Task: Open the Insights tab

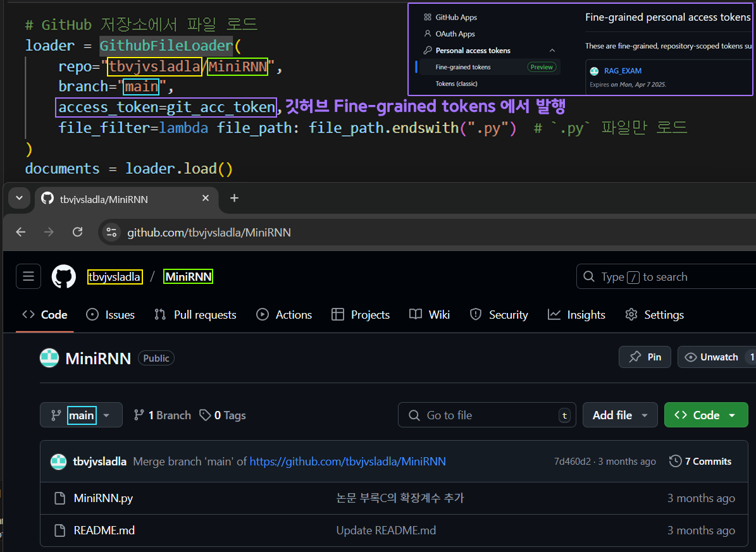Action: click(x=576, y=315)
